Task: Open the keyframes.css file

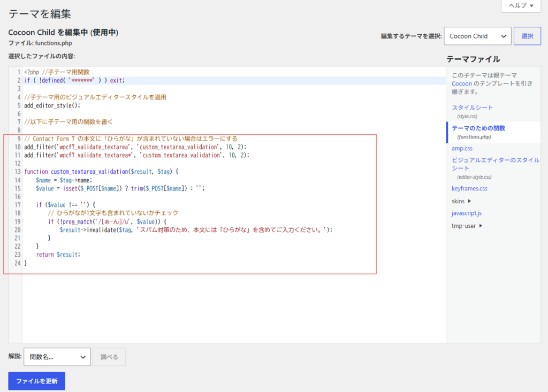Action: point(469,189)
